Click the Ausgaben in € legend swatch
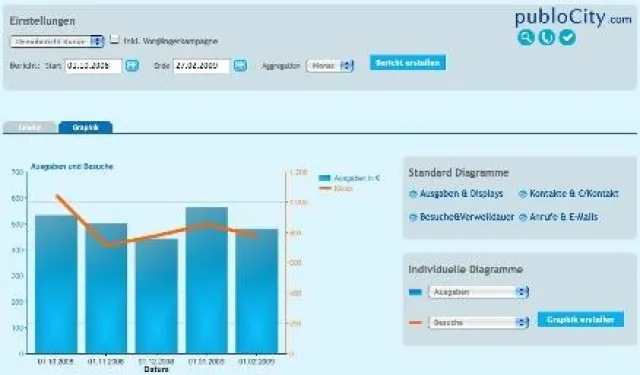 click(324, 178)
